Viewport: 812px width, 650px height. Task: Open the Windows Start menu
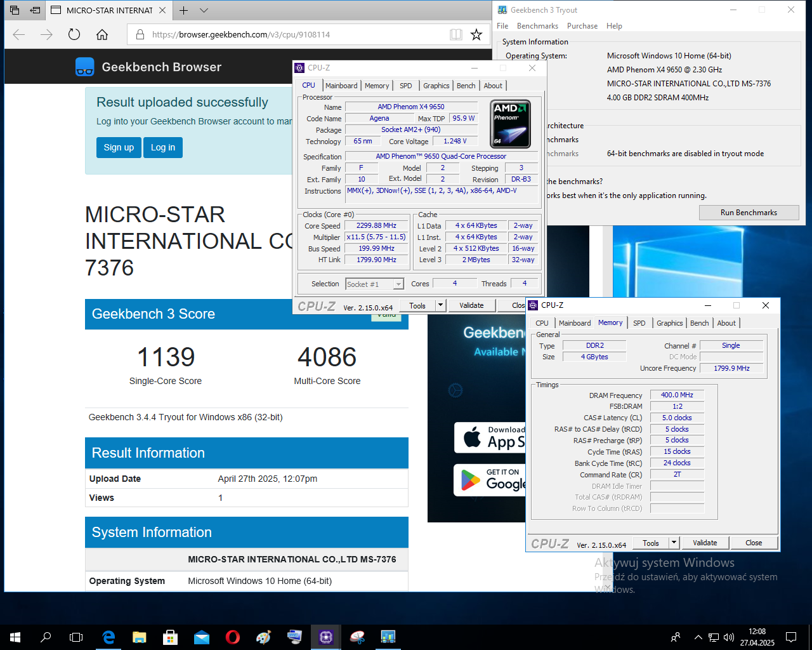pyautogui.click(x=15, y=637)
